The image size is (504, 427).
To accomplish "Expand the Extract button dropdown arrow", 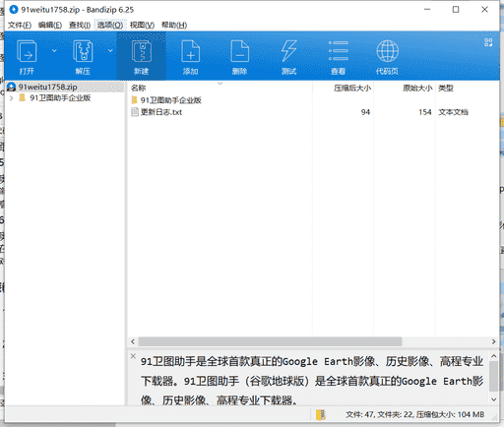I will click(x=110, y=50).
